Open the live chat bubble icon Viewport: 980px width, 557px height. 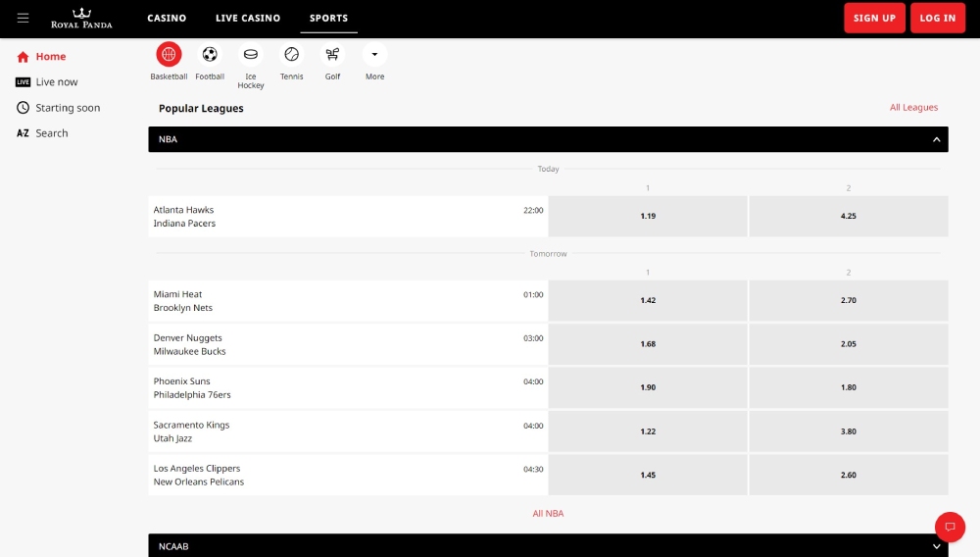[950, 527]
